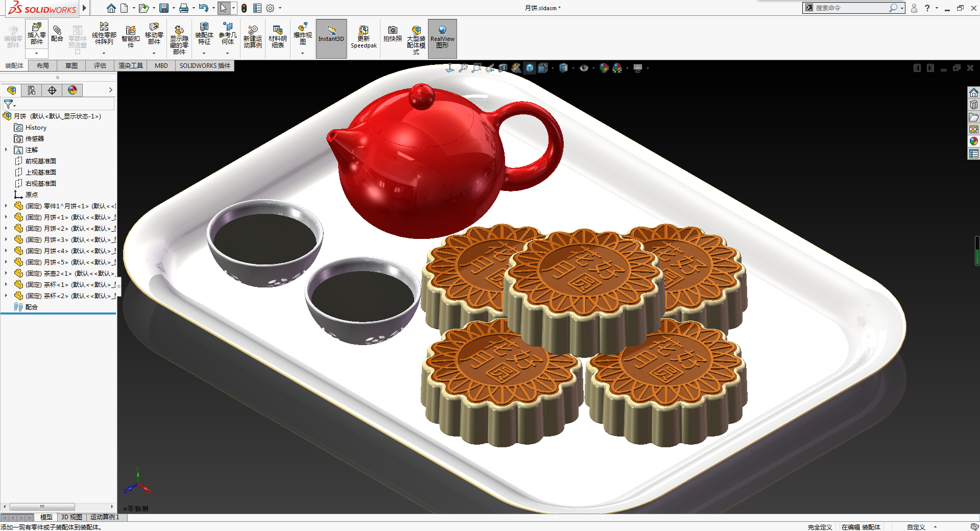Open the Design Library icon in the task pane
Viewport: 980px width, 531px height.
point(974,105)
